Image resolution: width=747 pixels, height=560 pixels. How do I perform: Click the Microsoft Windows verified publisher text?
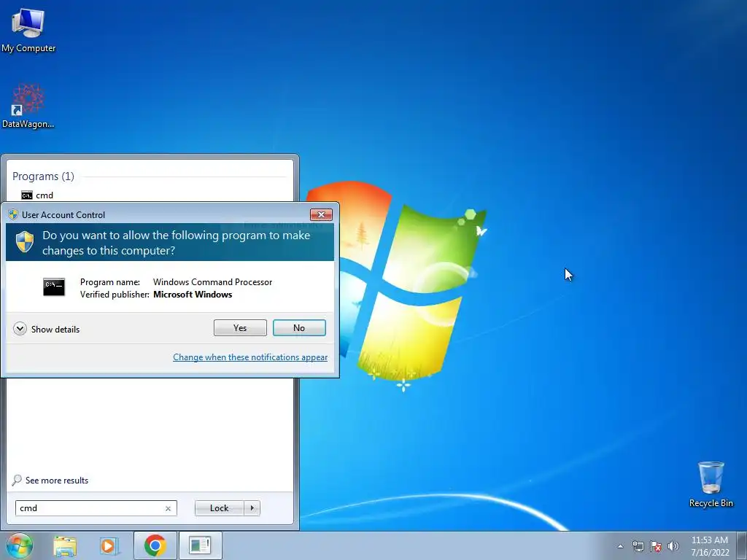(x=193, y=295)
